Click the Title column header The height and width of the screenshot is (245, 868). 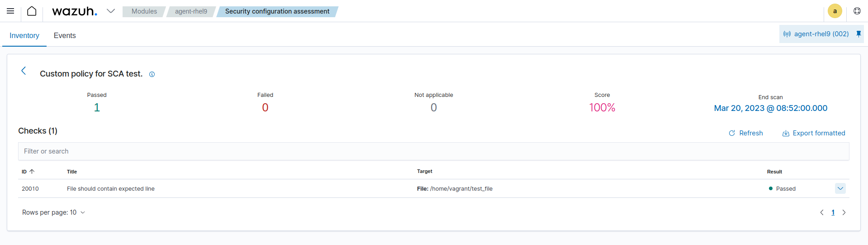point(72,172)
